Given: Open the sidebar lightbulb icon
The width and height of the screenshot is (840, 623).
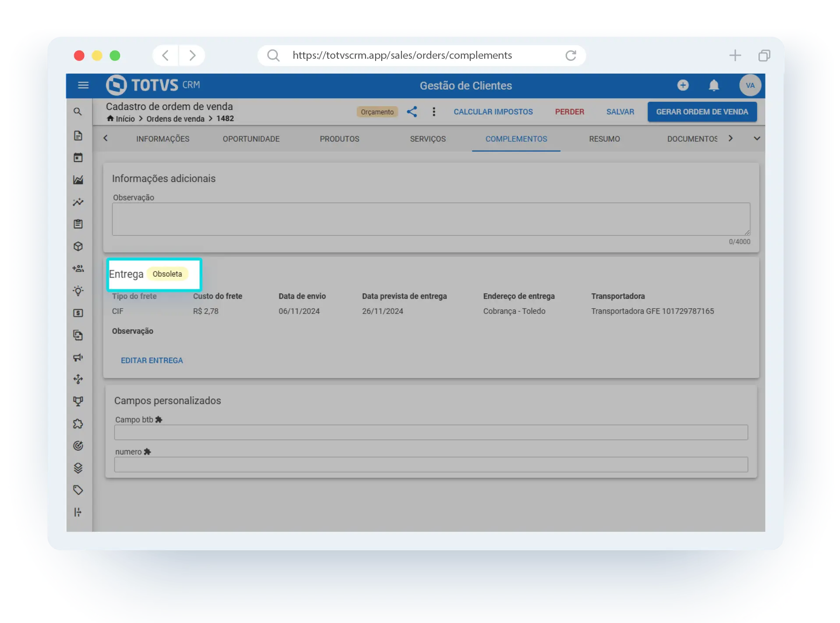Looking at the screenshot, I should point(78,291).
